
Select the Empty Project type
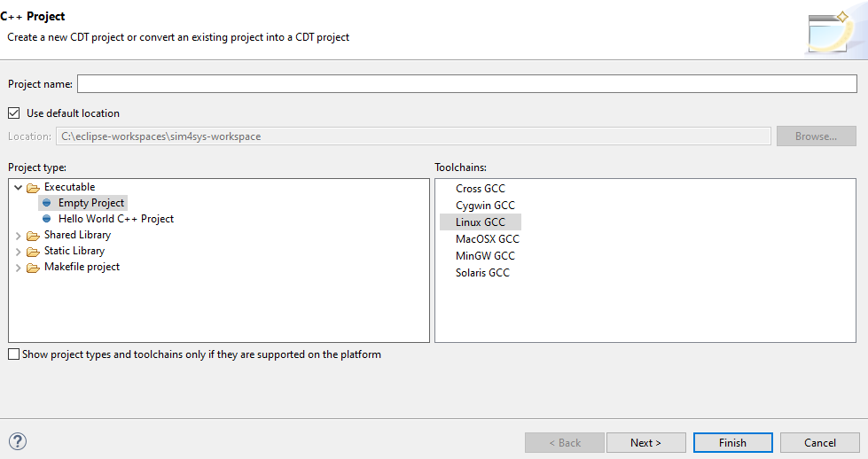click(90, 203)
